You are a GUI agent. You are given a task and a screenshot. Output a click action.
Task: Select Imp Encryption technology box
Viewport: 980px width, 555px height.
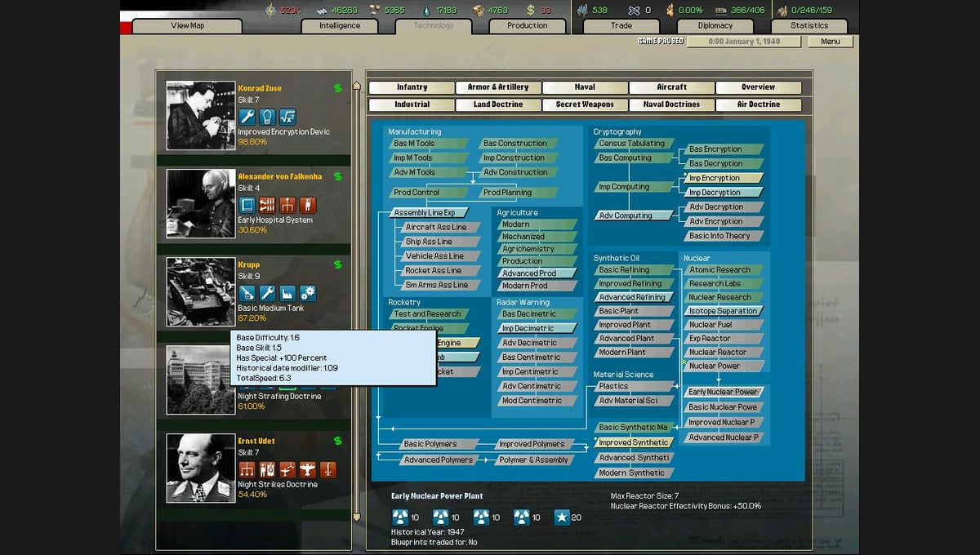click(724, 178)
